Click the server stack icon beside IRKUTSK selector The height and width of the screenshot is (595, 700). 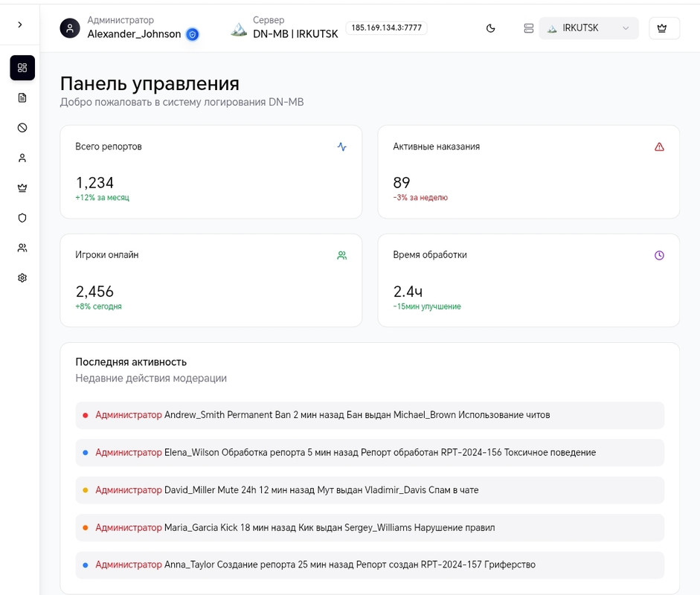pos(529,28)
